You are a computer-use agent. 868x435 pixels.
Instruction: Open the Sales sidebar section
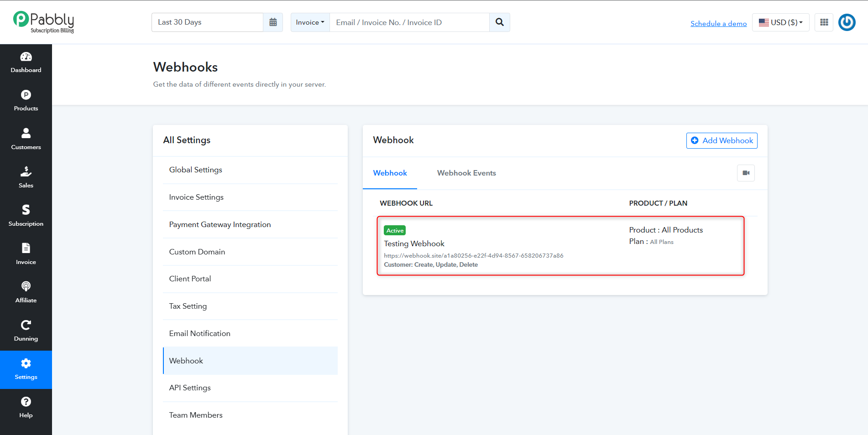click(26, 178)
